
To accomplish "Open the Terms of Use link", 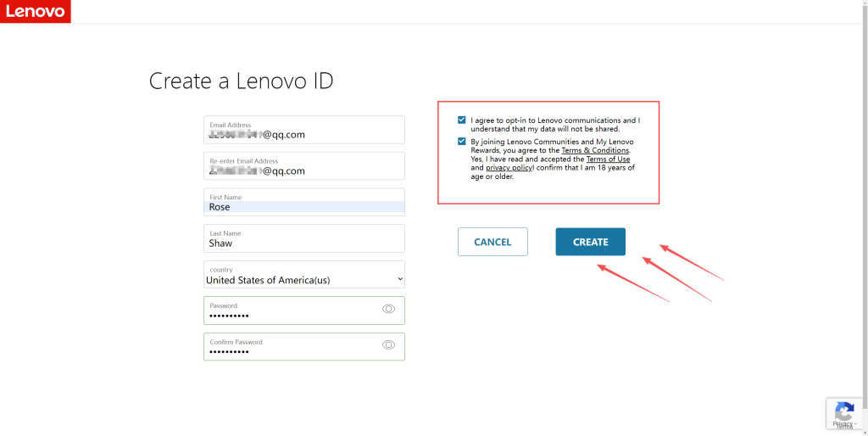I will point(608,159).
